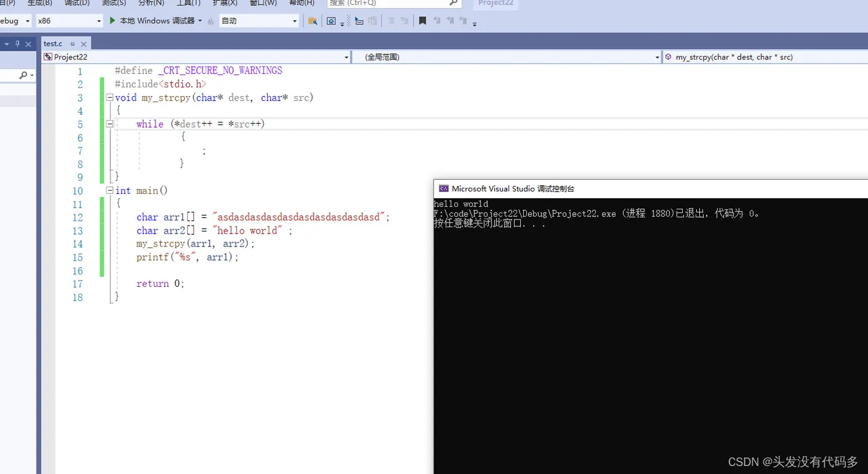Open the 帮助(H) menu
868x474 pixels.
pos(302,3)
